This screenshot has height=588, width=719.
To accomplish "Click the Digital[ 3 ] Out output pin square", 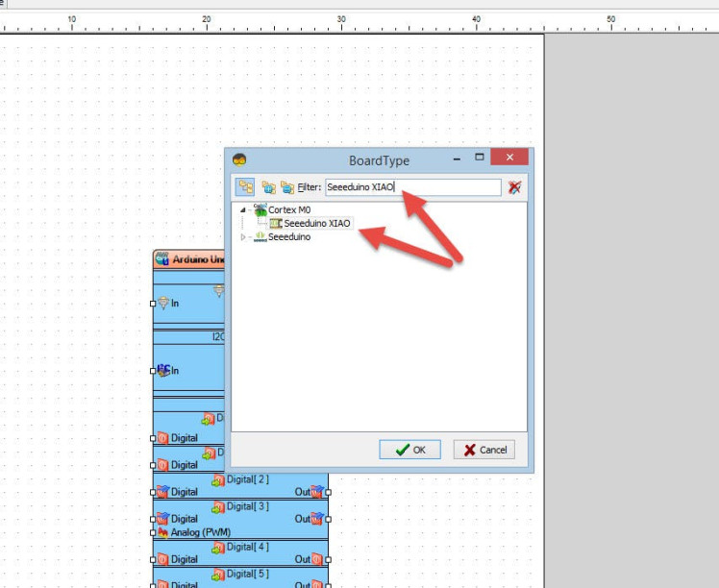I will [329, 519].
